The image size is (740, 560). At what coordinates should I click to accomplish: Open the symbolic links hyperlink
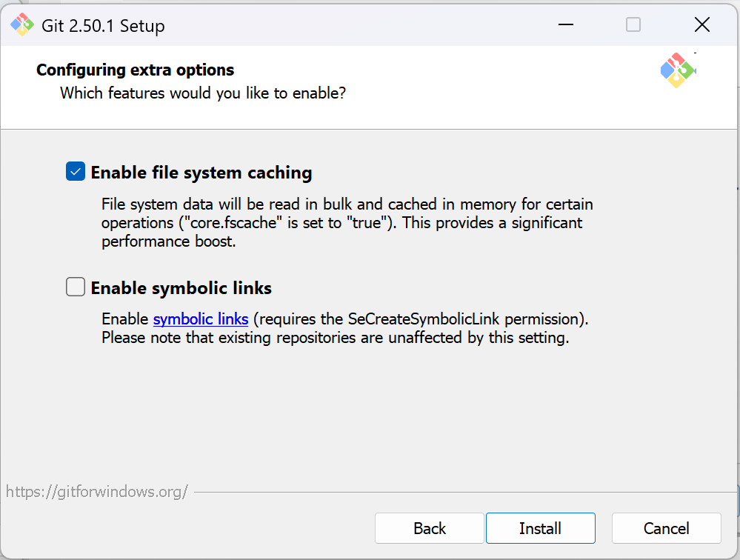point(200,320)
